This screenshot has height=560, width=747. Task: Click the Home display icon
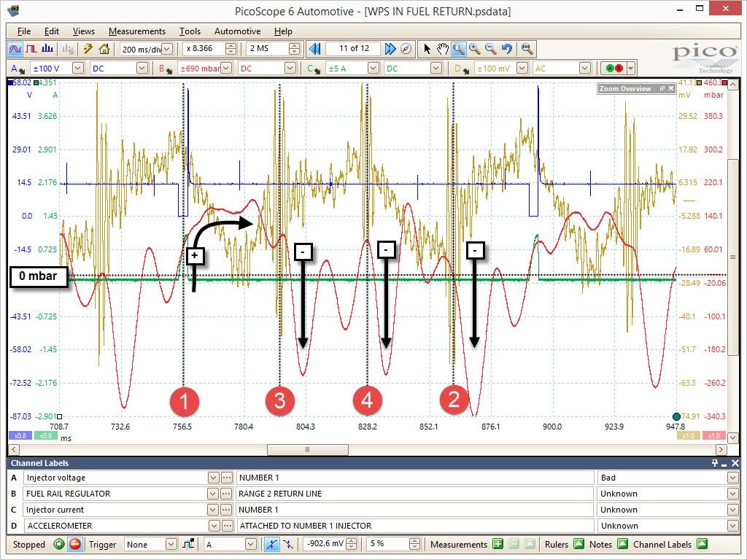coord(104,49)
